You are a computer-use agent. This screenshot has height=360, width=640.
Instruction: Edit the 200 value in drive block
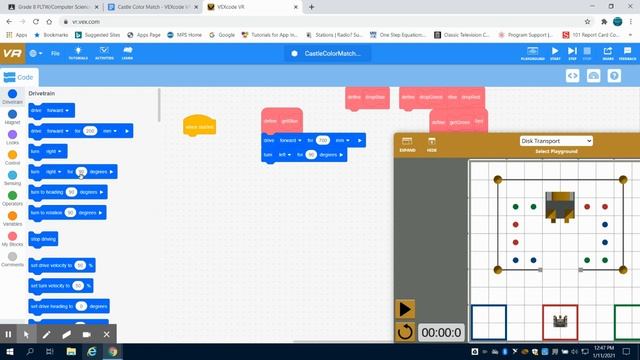pyautogui.click(x=90, y=131)
